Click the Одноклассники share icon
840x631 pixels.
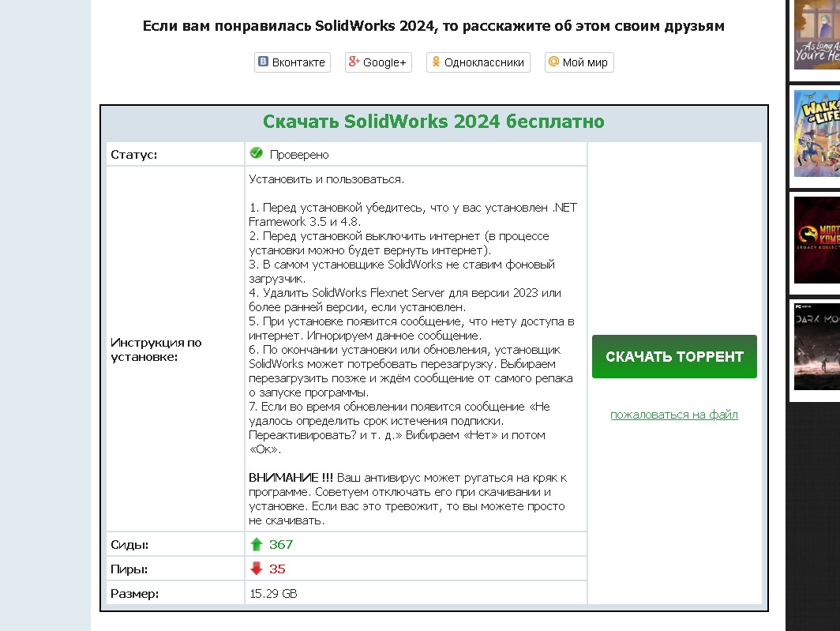pyautogui.click(x=435, y=62)
